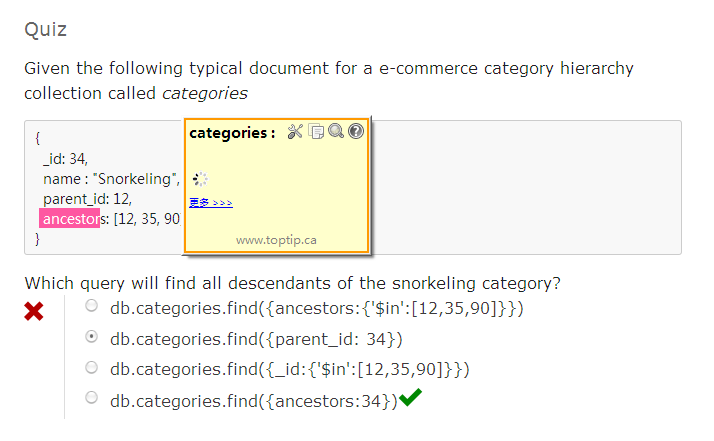Image resolution: width=714 pixels, height=441 pixels.
Task: Click the copy icon in the popup
Action: point(316,132)
